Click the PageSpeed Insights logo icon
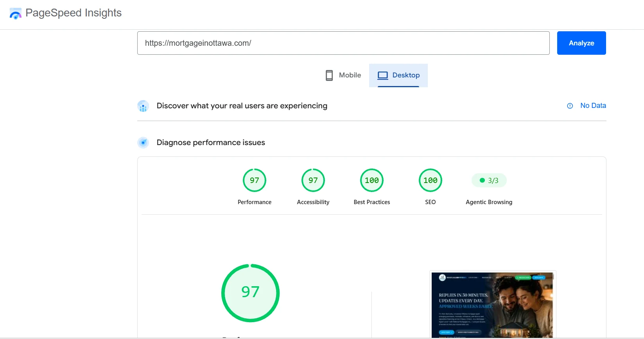The height and width of the screenshot is (339, 644). point(15,13)
